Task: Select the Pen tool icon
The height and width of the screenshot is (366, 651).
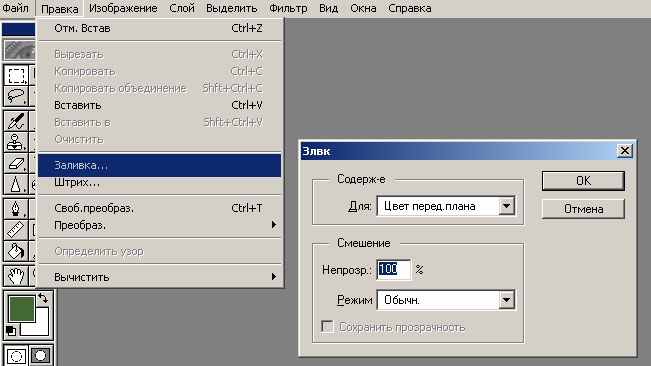Action: (x=16, y=208)
